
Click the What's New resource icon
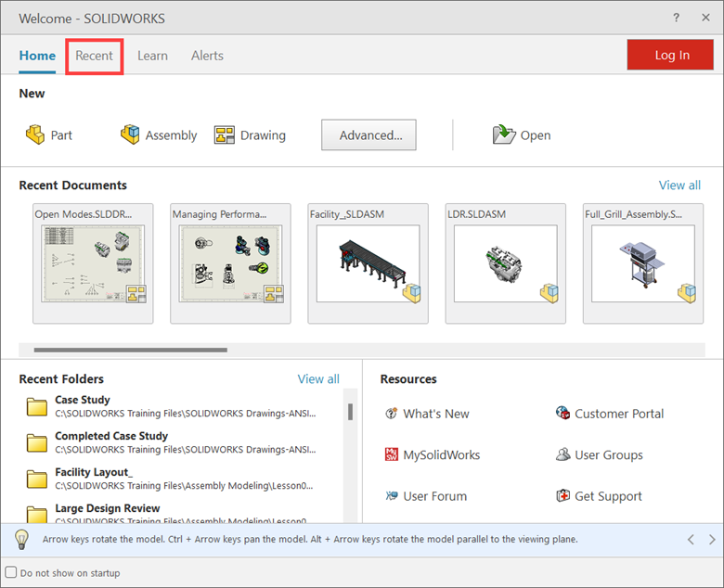tap(392, 414)
